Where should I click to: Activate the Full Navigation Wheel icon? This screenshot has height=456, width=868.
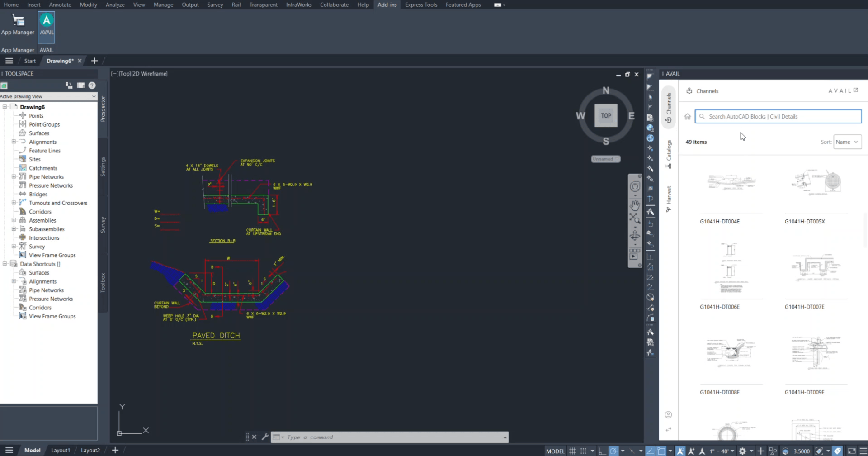[635, 187]
